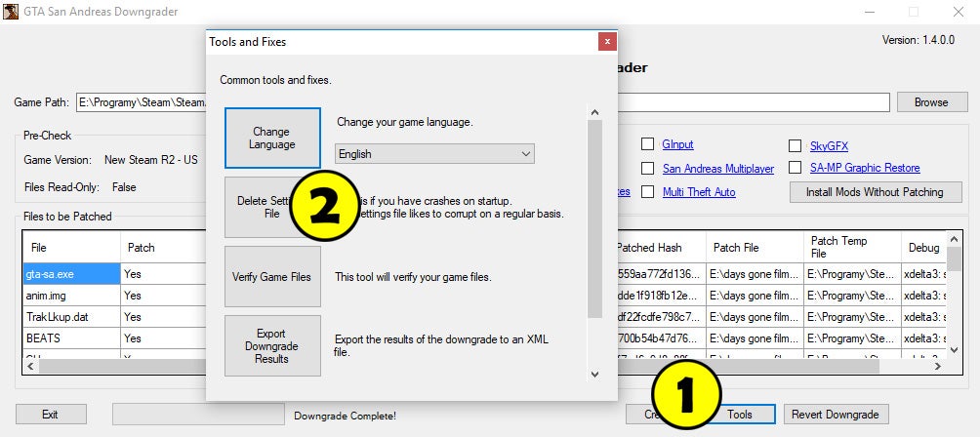The image size is (980, 437).
Task: Toggle the GInput checkbox
Action: (x=647, y=144)
